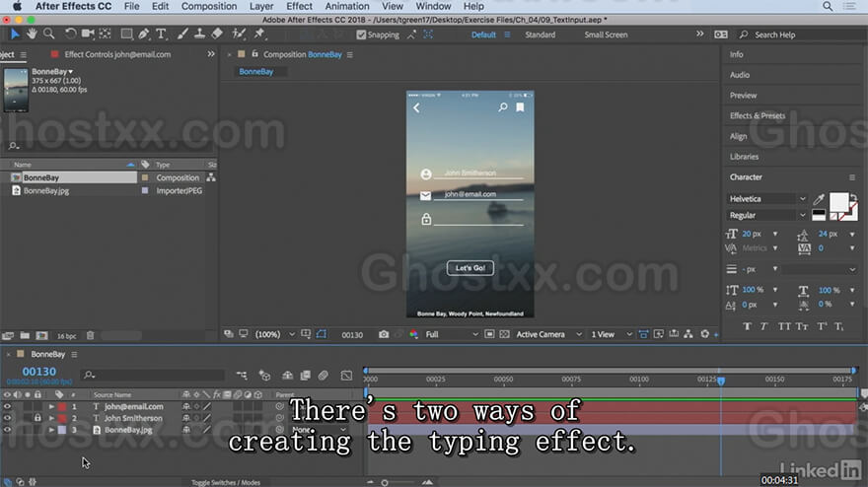Viewport: 868px width, 487px height.
Task: Click the red label of john@email.com layer
Action: [x=62, y=406]
